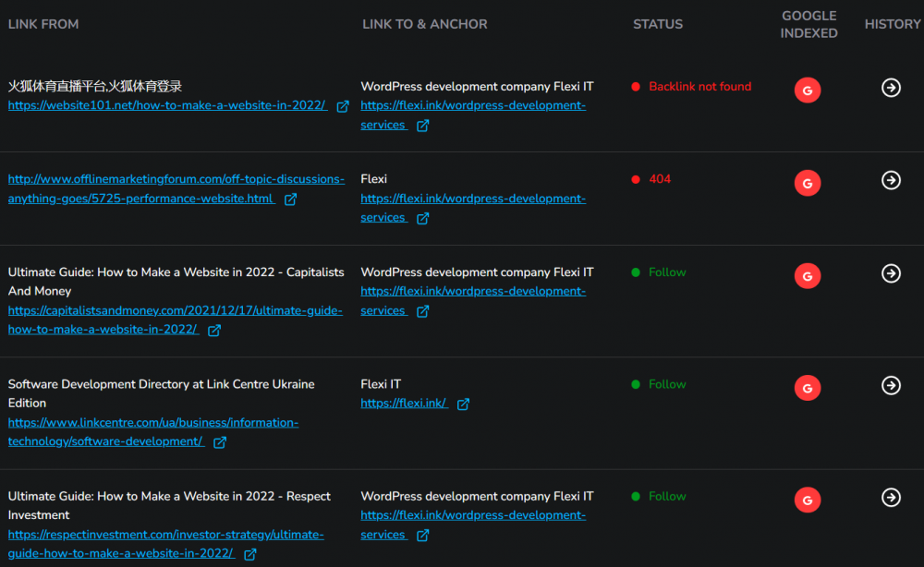Open external icon beside linkcentre.com URL
924x567 pixels.
click(x=220, y=442)
